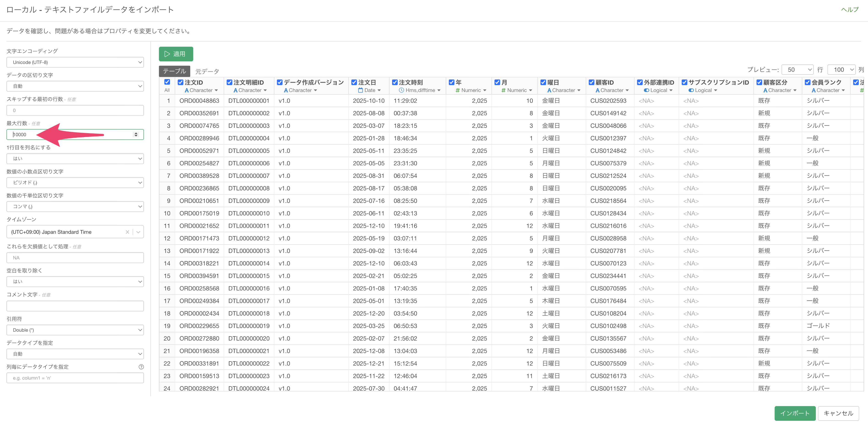The height and width of the screenshot is (424, 868).
Task: Click the Numeric hash icon under 年
Action: 458,90
